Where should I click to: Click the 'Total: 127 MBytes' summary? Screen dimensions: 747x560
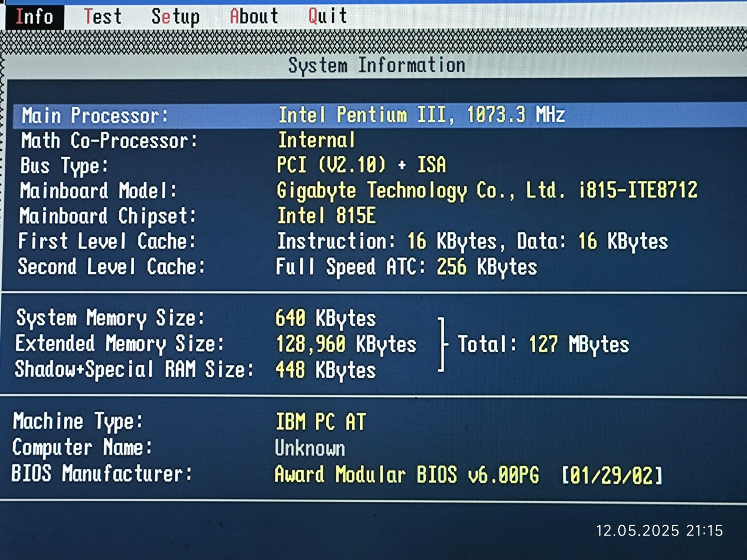tap(543, 344)
